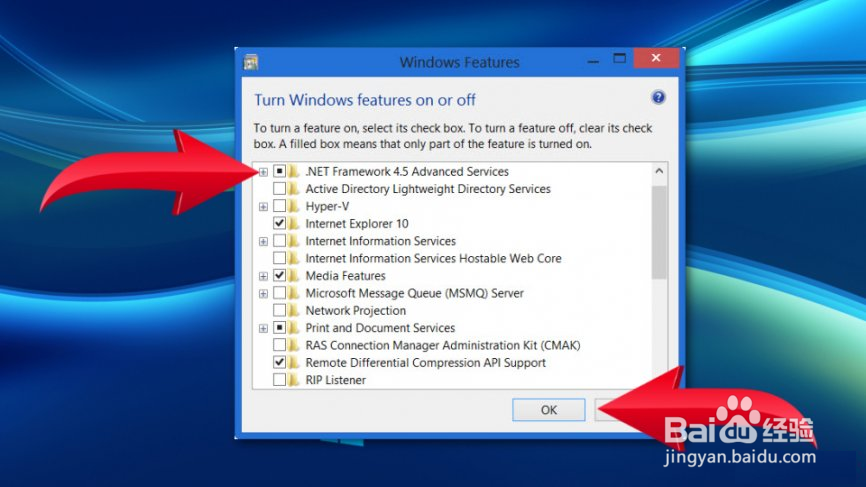Screen dimensions: 866x487
Task: Click folder icon beside Internet Information Services Hostable Web Core
Action: click(x=294, y=258)
